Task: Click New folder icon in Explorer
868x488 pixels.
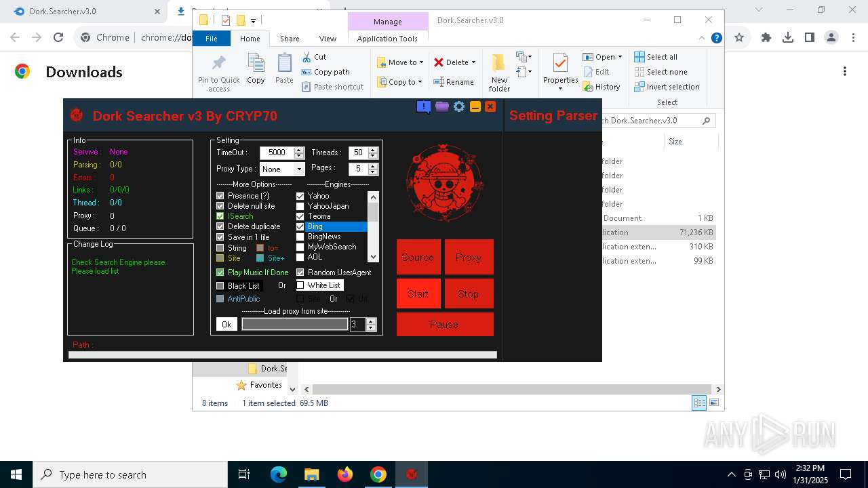Action: pos(499,73)
